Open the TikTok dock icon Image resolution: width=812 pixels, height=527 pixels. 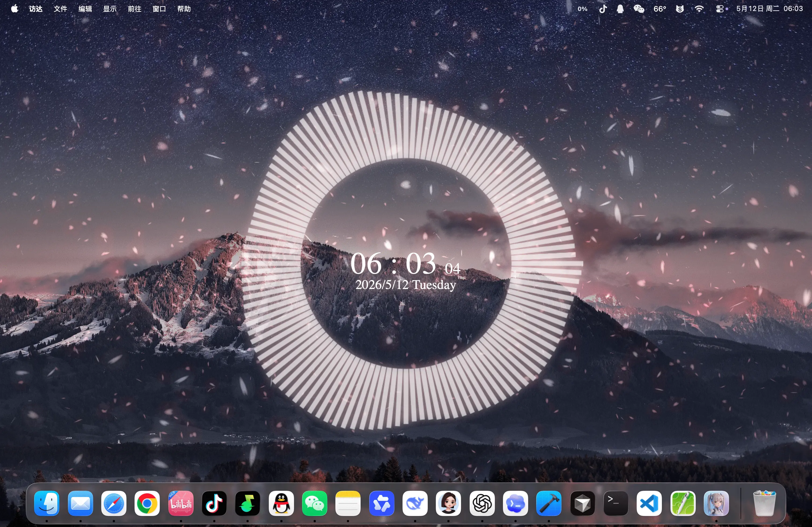pyautogui.click(x=214, y=503)
